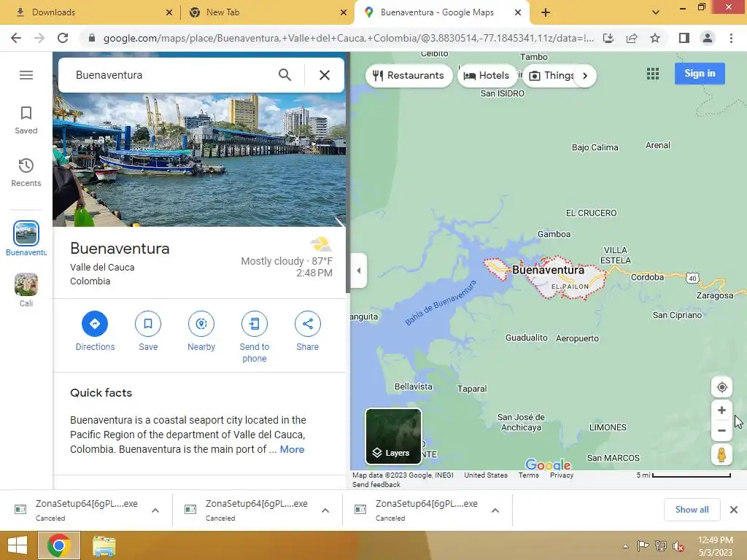
Task: Open the taskbar clock and date
Action: point(715,546)
